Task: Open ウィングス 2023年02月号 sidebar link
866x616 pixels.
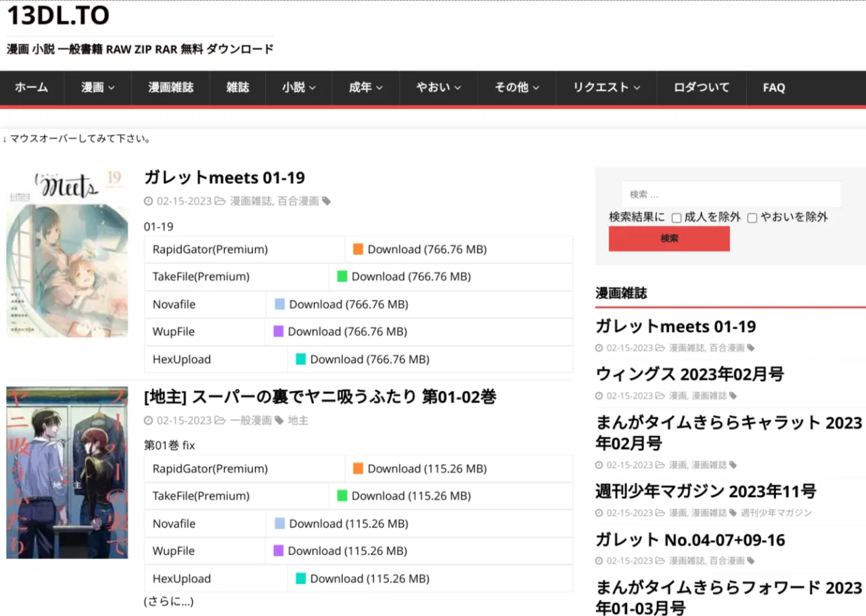Action: coord(689,374)
